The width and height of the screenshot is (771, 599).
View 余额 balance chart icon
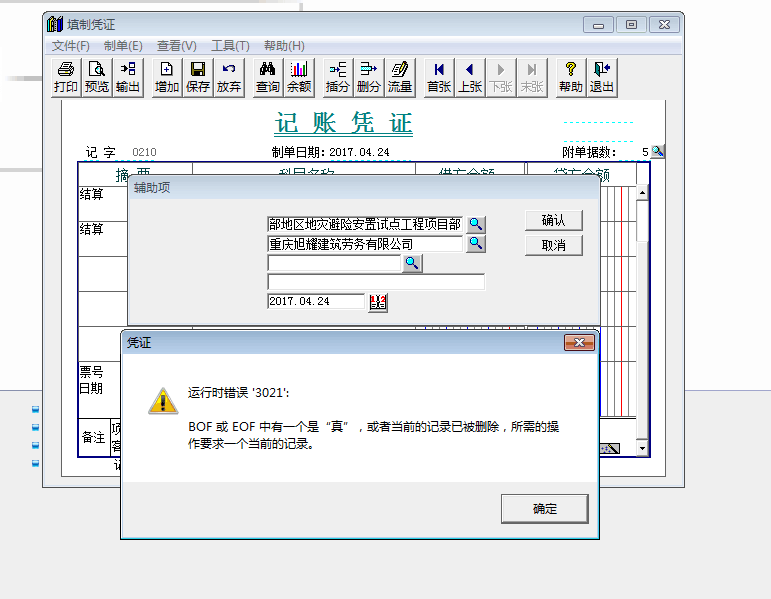pos(299,77)
